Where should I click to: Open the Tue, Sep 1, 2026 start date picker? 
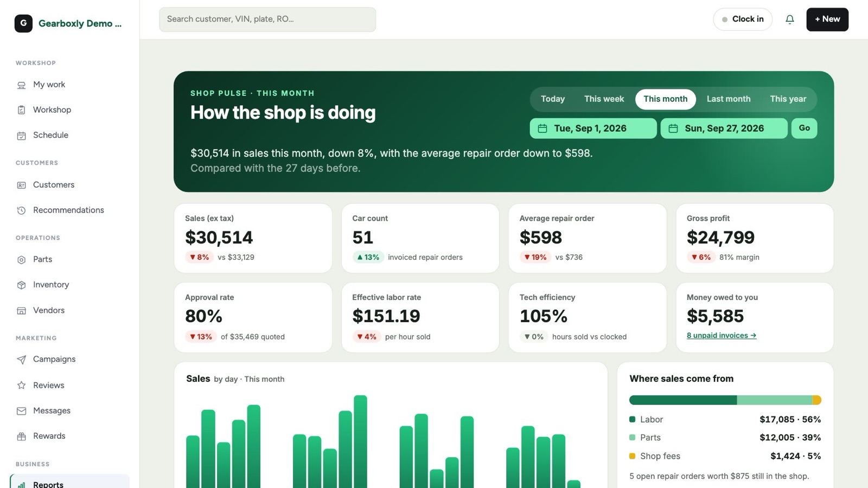(x=593, y=129)
